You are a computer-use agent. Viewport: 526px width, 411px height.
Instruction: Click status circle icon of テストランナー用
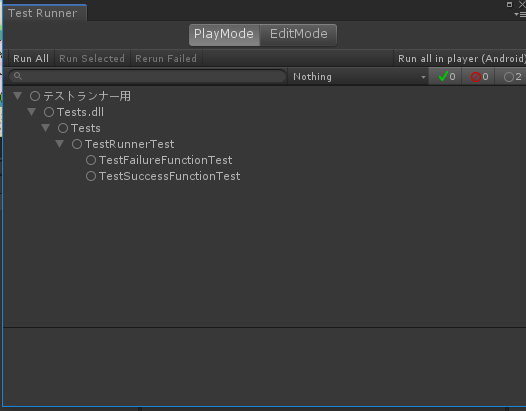coord(35,96)
